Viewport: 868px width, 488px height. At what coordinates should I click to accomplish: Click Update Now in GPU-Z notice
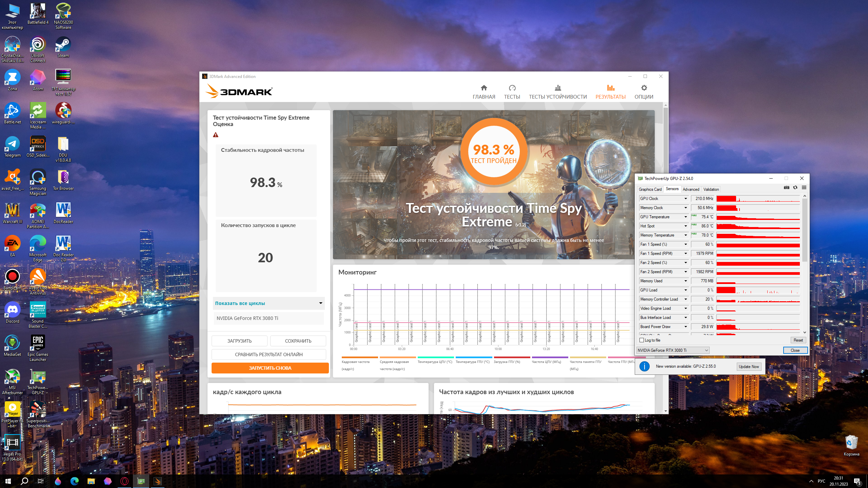(749, 367)
